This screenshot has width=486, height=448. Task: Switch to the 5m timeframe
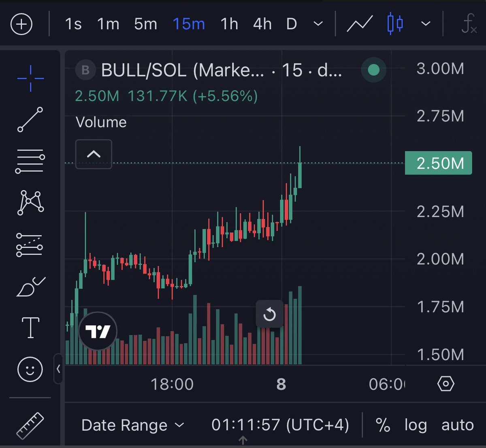[145, 24]
